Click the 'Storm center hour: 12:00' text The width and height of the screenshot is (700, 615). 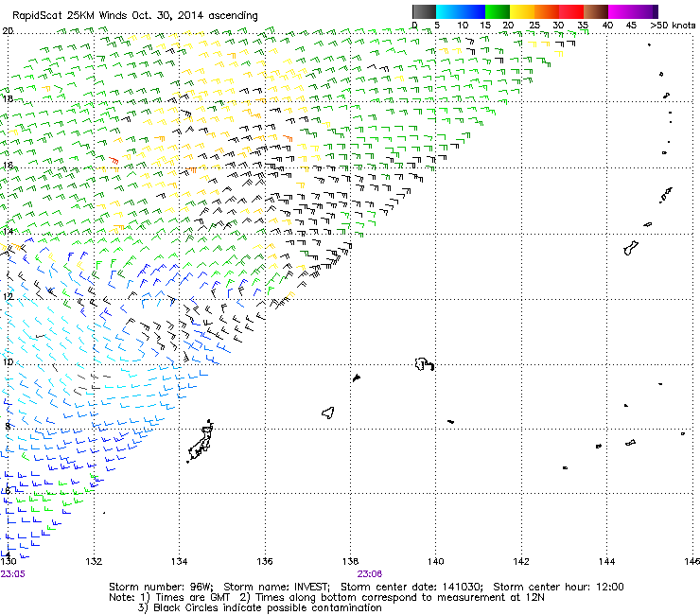tap(558, 587)
